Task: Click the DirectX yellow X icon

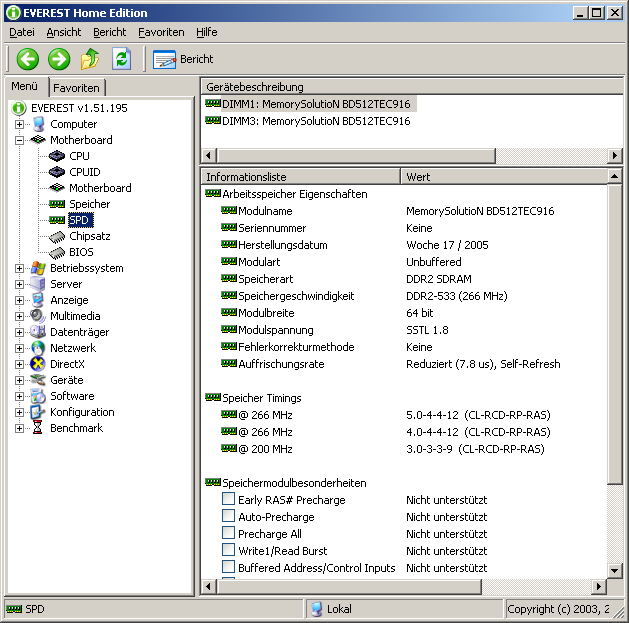Action: pyautogui.click(x=38, y=364)
